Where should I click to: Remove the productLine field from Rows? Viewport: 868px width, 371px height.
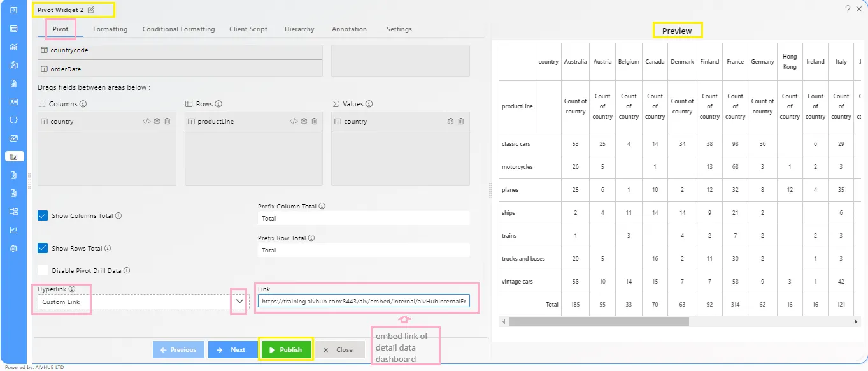[x=313, y=121]
